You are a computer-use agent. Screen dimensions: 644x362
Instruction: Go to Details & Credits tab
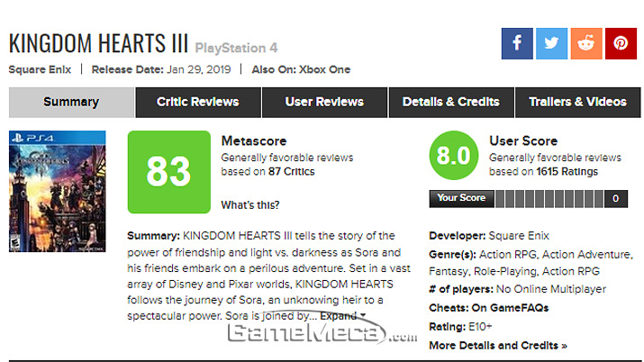point(450,102)
